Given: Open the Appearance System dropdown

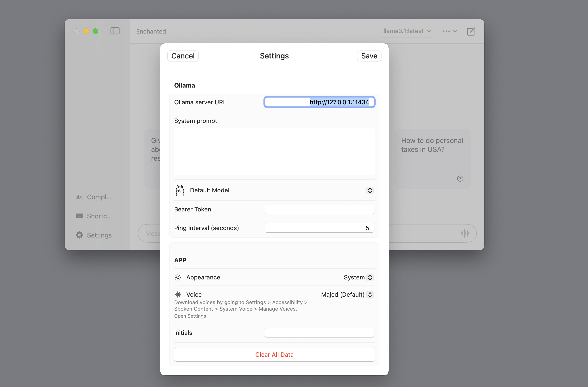Looking at the screenshot, I should click(x=359, y=277).
